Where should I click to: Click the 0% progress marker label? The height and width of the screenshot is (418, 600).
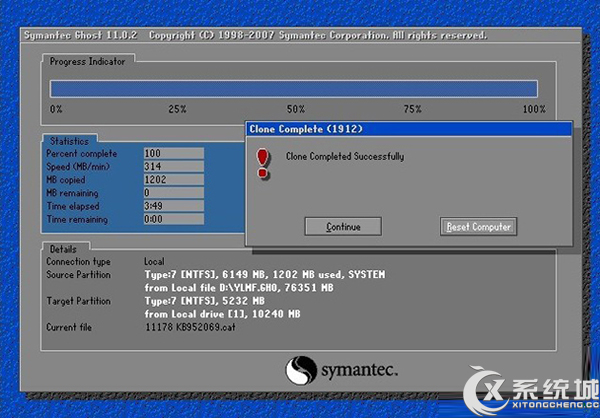pyautogui.click(x=56, y=109)
